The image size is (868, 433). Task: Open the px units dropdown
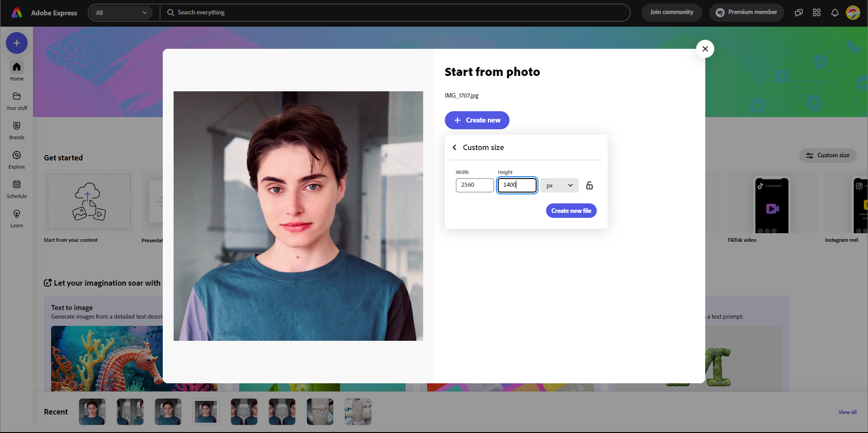point(559,185)
